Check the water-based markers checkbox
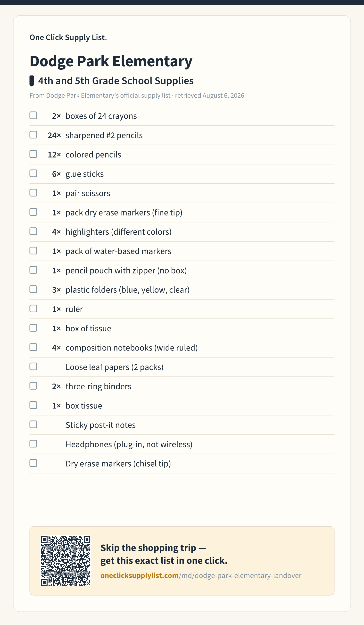Image resolution: width=364 pixels, height=625 pixels. pos(33,251)
